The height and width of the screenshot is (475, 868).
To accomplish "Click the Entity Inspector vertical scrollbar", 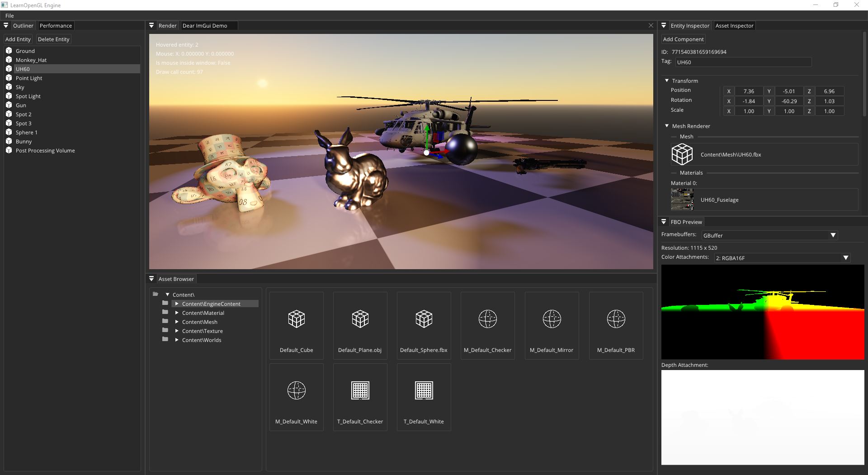I will click(865, 75).
